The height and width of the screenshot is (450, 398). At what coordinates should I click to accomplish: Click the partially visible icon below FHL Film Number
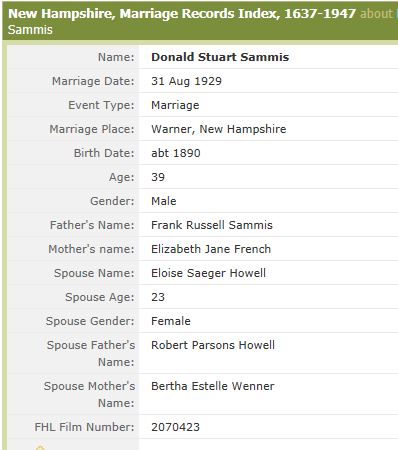click(40, 447)
